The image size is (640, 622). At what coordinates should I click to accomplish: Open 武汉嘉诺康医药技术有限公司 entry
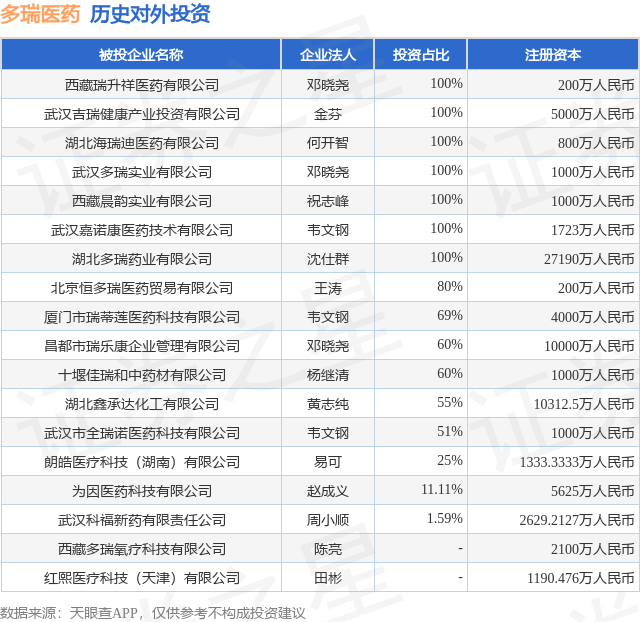coord(142,230)
